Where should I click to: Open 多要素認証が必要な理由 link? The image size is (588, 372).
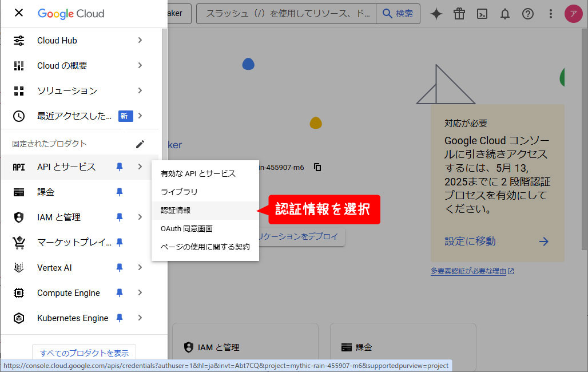pos(472,271)
